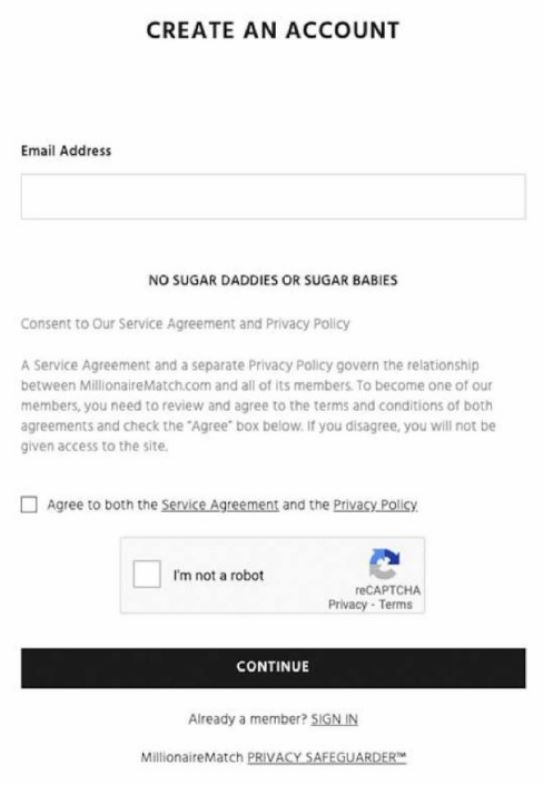543x787 pixels.
Task: Click the Consent to Our Service Agreement heading
Action: 185,324
